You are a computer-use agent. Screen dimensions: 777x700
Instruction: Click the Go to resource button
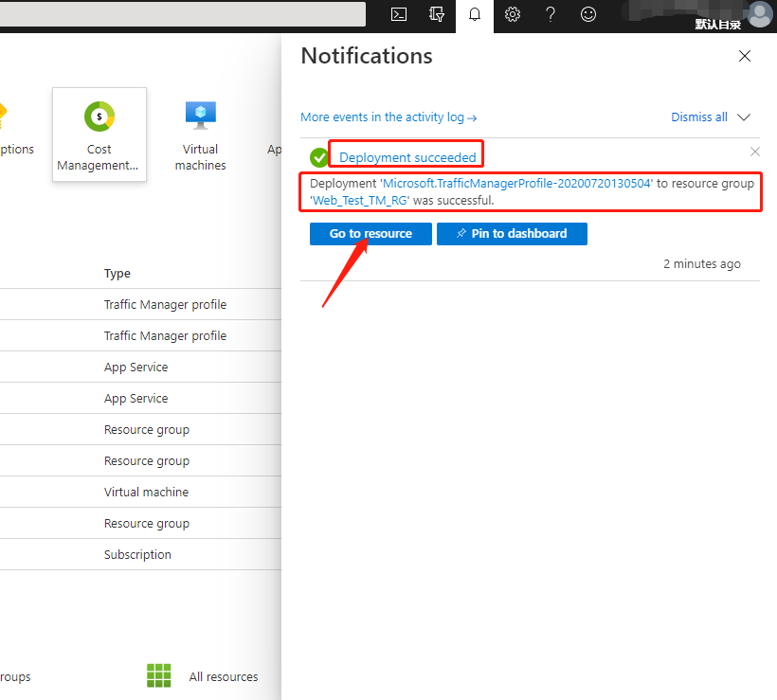(x=370, y=234)
